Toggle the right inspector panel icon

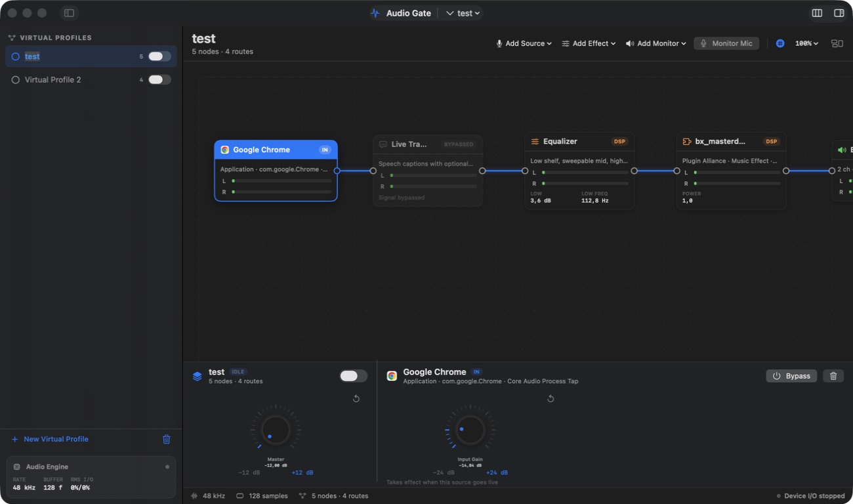[839, 13]
